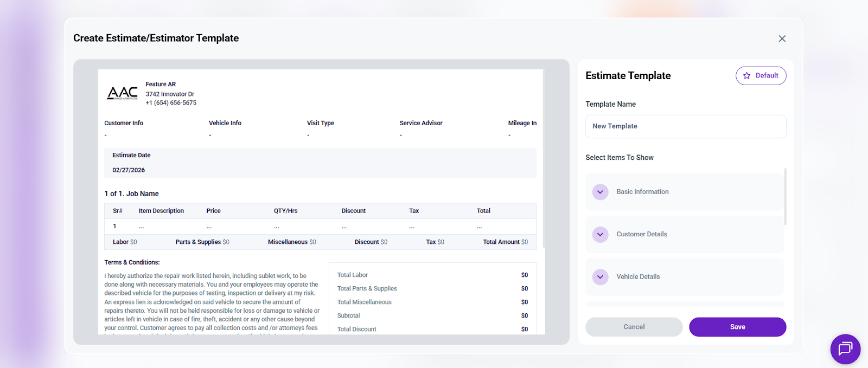868x368 pixels.
Task: Click the Estimate Date value 02/27/2026
Action: [x=129, y=170]
